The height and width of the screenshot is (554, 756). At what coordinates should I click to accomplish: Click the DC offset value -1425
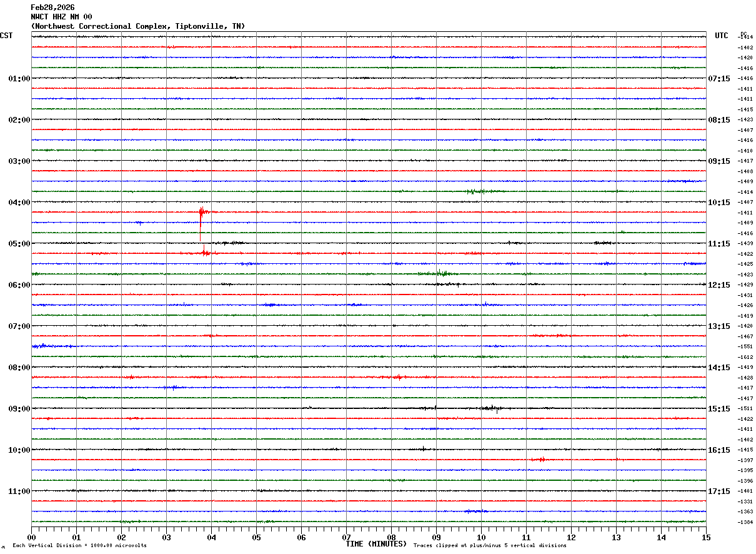745,264
